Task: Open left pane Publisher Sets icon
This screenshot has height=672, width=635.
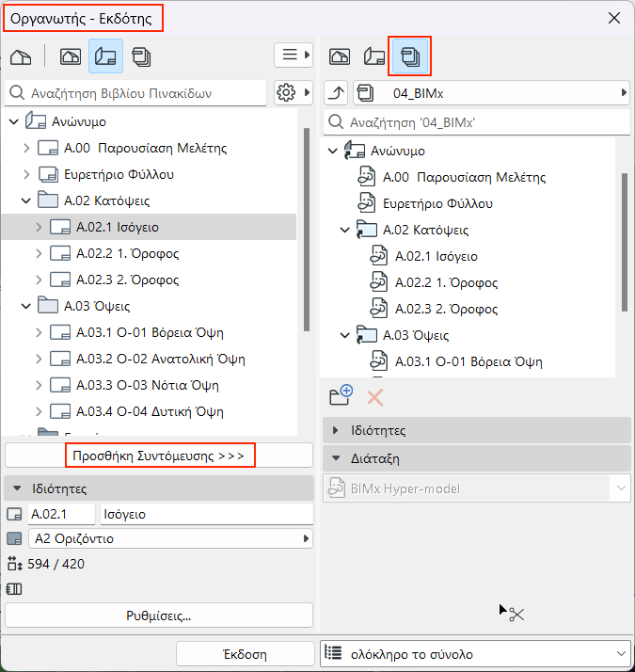Action: tap(141, 56)
